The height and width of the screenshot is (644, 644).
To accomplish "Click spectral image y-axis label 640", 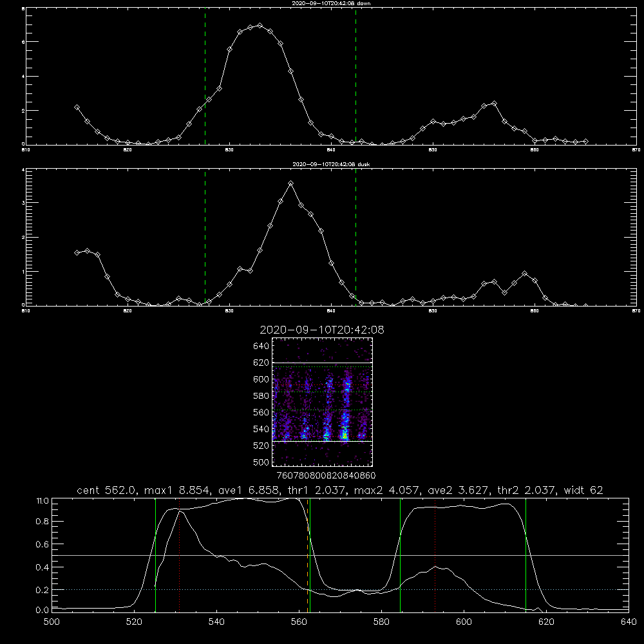I will click(261, 346).
